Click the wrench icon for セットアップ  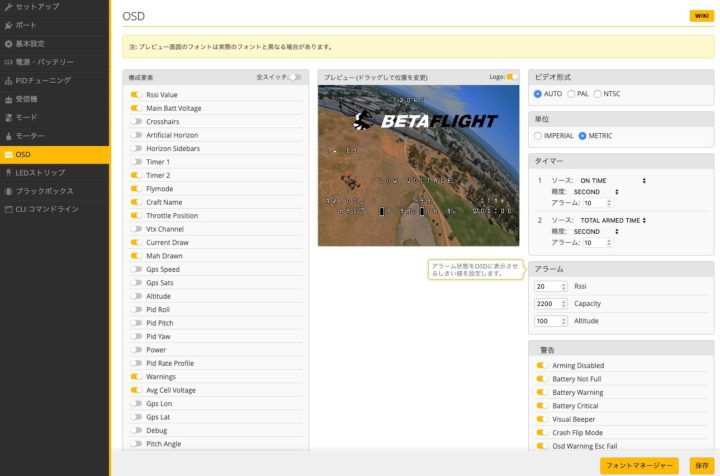pos(9,7)
